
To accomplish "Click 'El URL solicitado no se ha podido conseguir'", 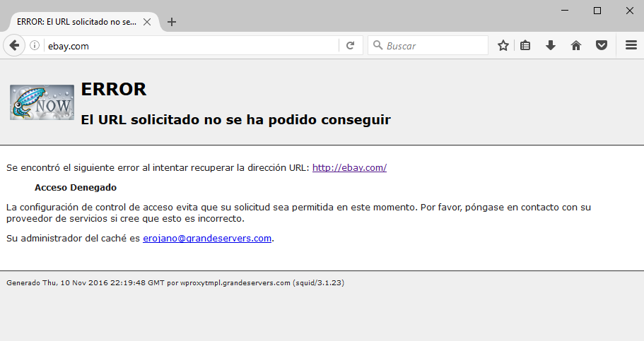I will tap(235, 119).
